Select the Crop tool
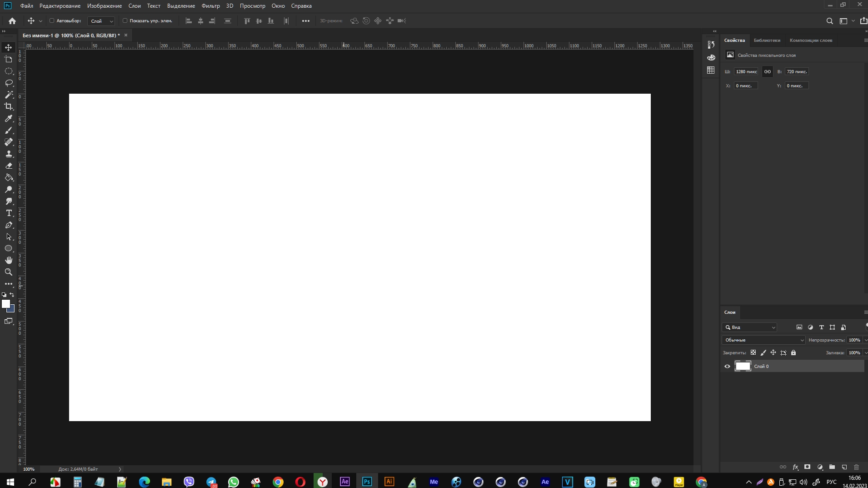 [x=9, y=106]
